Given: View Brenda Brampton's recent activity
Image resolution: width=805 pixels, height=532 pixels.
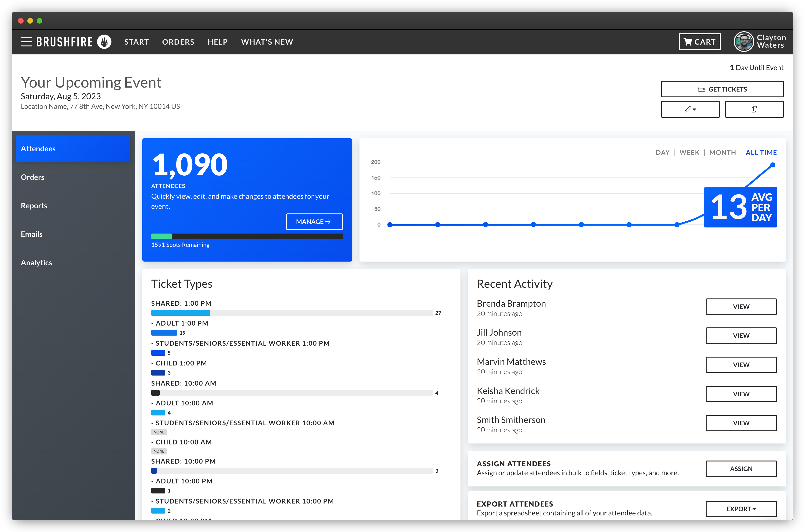Looking at the screenshot, I should (741, 306).
